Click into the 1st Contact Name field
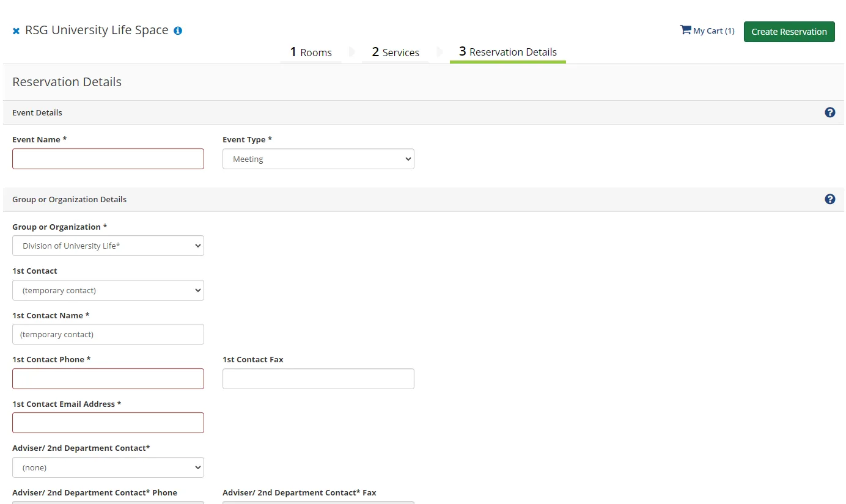The height and width of the screenshot is (504, 846). click(108, 334)
